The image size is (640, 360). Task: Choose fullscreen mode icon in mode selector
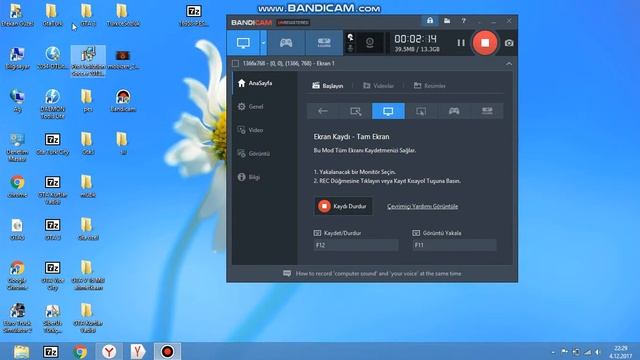(388, 111)
